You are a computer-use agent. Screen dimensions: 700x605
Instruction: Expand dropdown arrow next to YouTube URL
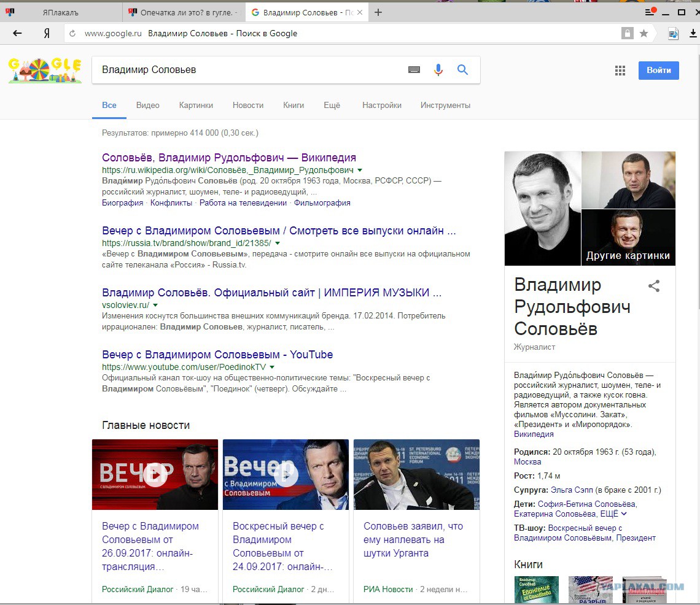click(272, 367)
